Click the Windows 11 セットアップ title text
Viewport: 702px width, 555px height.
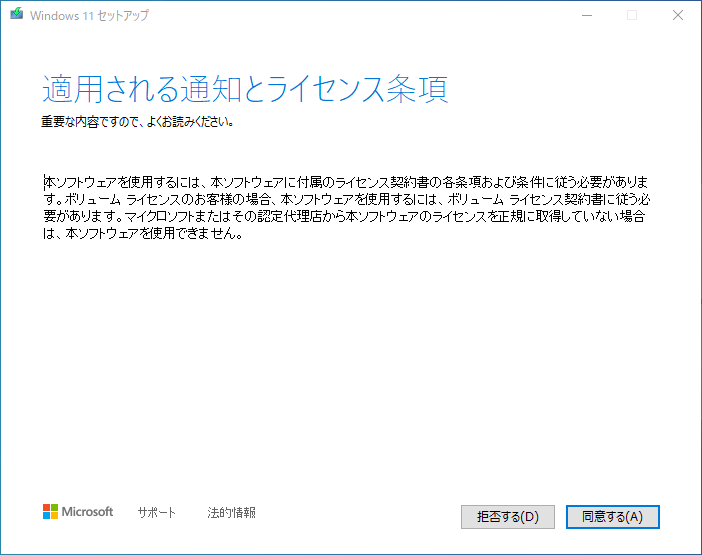click(90, 15)
